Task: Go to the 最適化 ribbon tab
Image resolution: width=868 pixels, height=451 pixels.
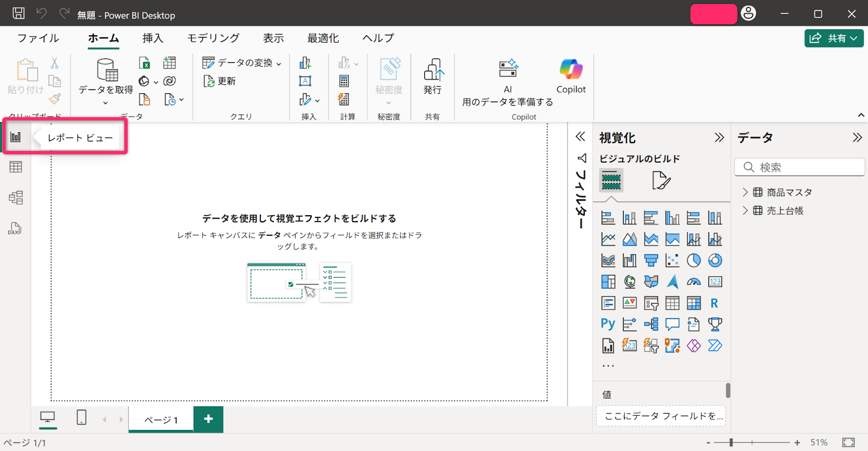Action: [323, 38]
